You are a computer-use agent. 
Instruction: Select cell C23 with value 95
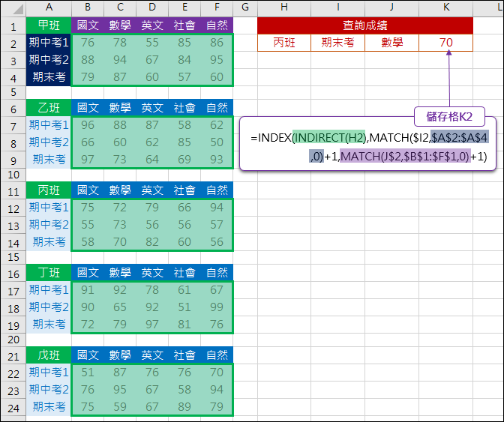click(x=120, y=389)
